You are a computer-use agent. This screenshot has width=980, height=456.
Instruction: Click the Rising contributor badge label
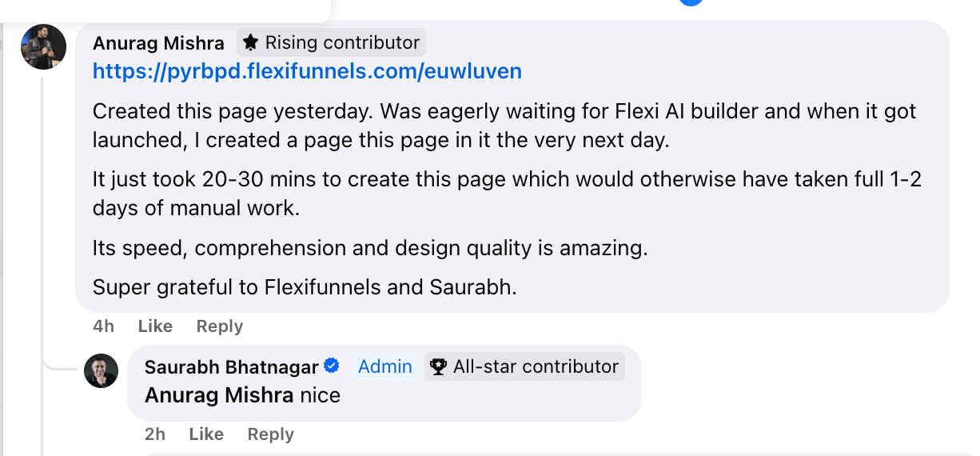coord(341,42)
